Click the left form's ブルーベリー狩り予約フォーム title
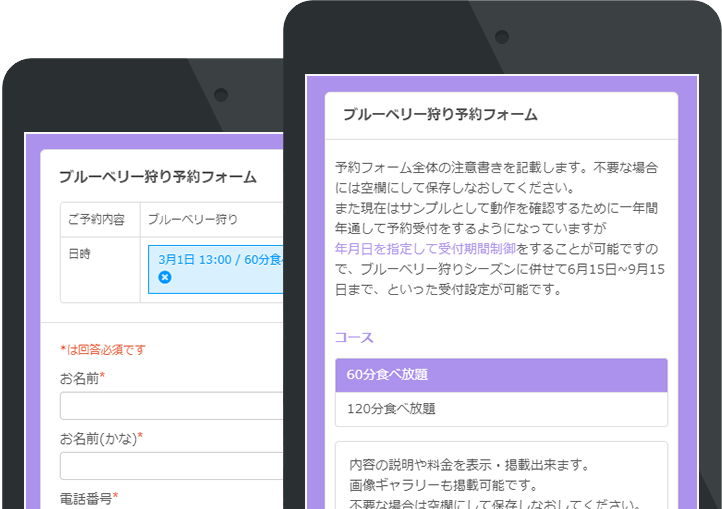 point(157,177)
